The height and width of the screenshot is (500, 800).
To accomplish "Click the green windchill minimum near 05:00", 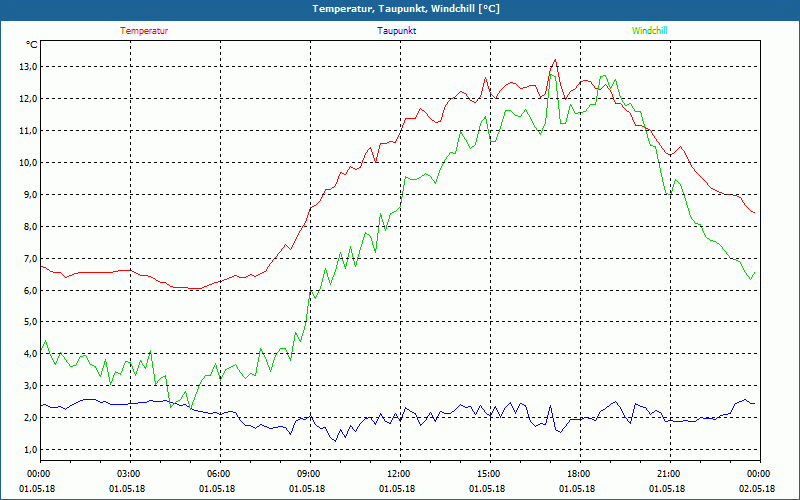I will (190, 409).
